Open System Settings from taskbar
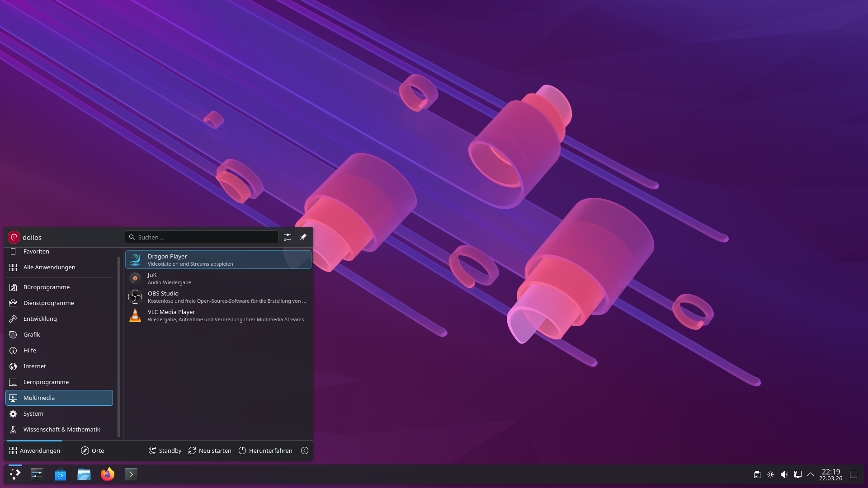Screen dimensions: 868x488 pyautogui.click(x=37, y=474)
